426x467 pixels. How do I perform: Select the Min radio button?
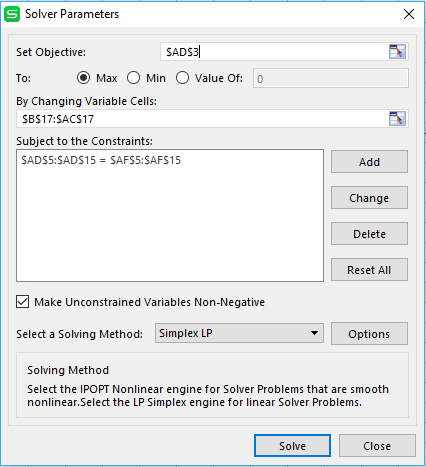pos(133,78)
